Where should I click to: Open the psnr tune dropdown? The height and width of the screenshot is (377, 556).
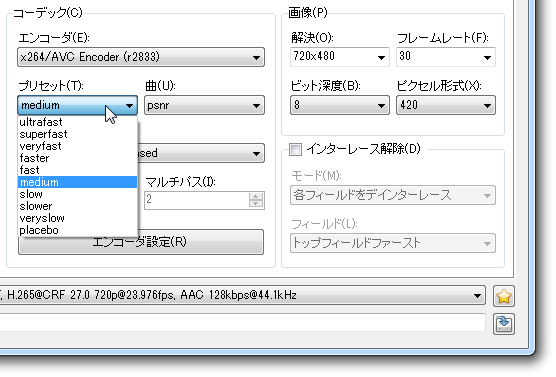204,105
